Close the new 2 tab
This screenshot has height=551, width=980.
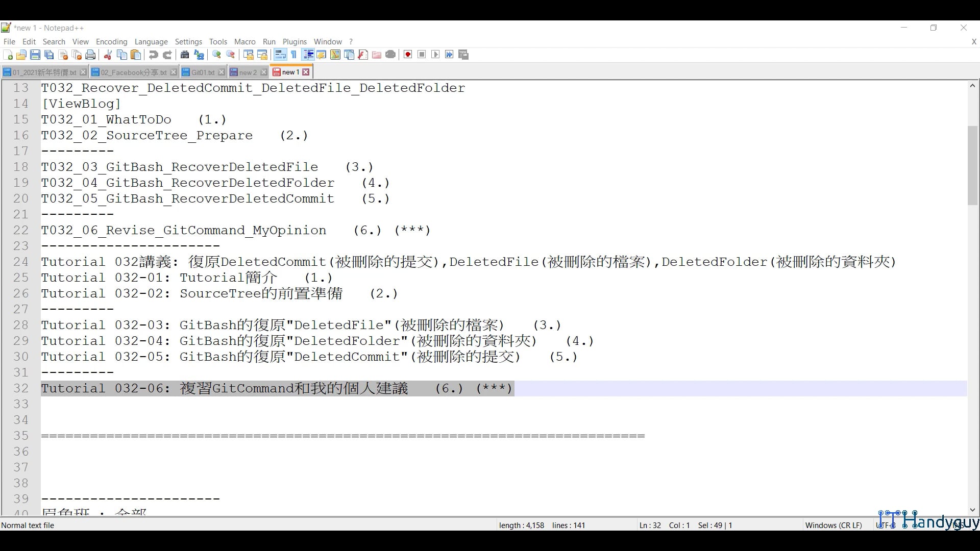(x=263, y=72)
